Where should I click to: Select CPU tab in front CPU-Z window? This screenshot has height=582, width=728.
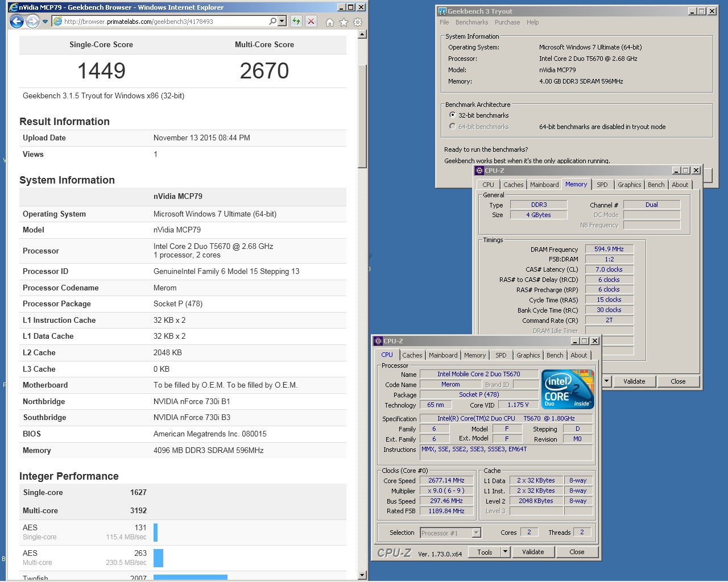(387, 355)
